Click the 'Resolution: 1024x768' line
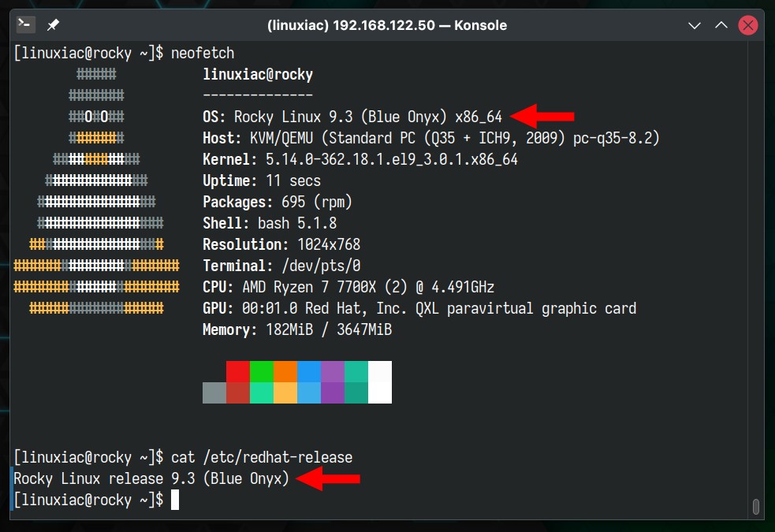The width and height of the screenshot is (775, 532). coord(281,244)
